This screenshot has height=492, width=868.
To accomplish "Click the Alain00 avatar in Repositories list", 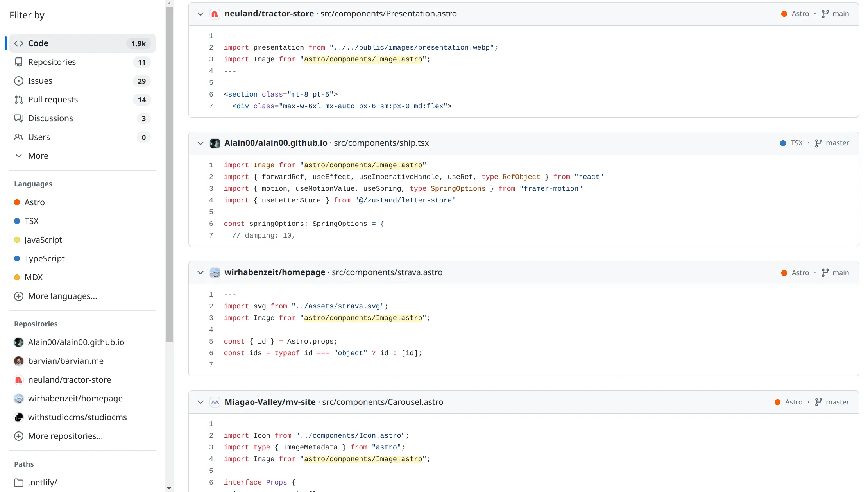I will 18,342.
